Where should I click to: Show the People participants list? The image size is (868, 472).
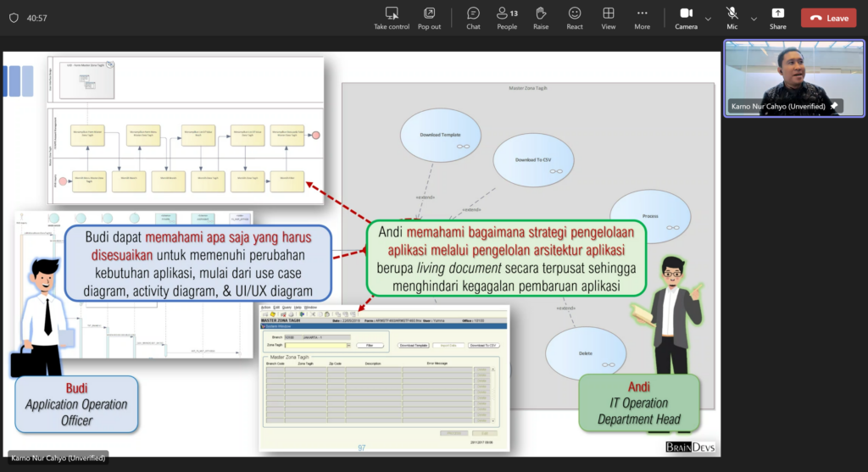[x=507, y=14]
